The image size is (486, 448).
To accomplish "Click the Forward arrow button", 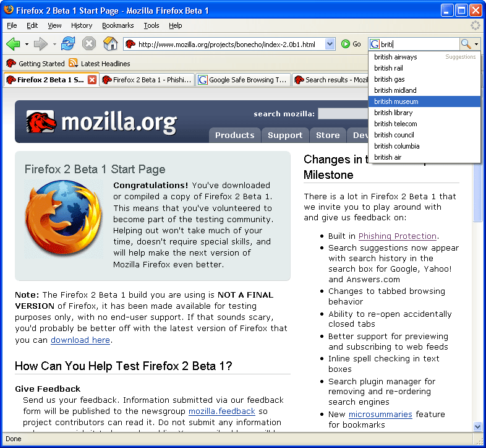I will 41,44.
